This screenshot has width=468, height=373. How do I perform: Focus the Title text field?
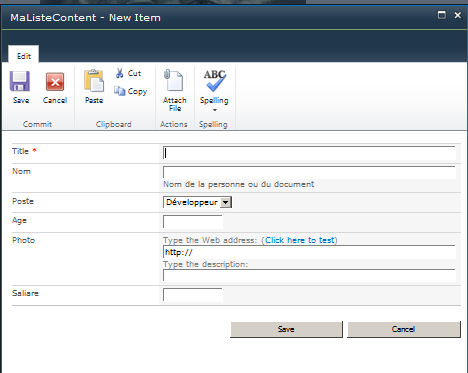309,153
